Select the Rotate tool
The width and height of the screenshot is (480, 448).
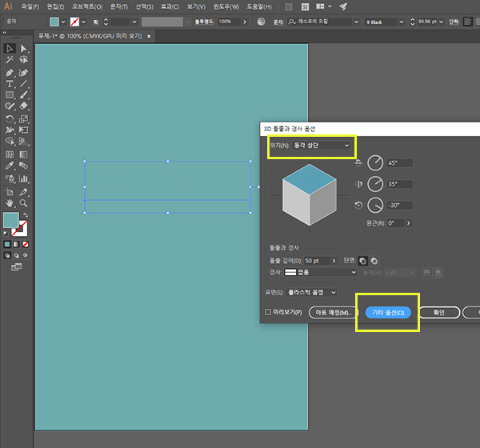[10, 119]
